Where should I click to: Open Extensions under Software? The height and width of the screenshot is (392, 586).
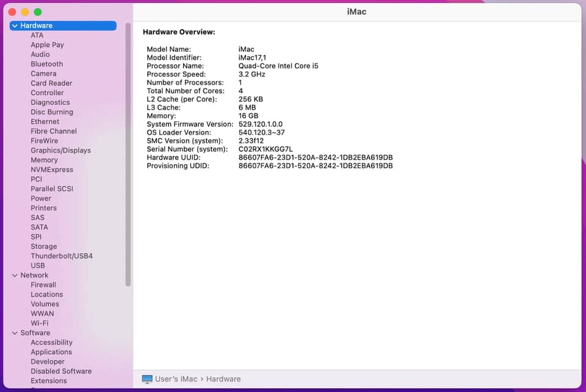click(x=49, y=381)
